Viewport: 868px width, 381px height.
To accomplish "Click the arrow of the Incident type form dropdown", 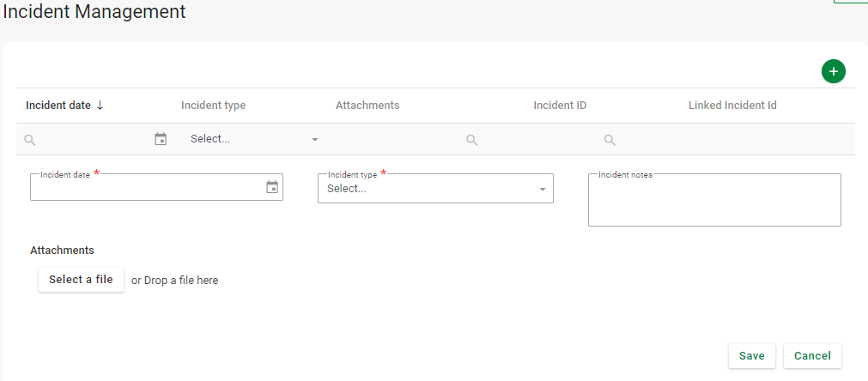I will (x=542, y=190).
